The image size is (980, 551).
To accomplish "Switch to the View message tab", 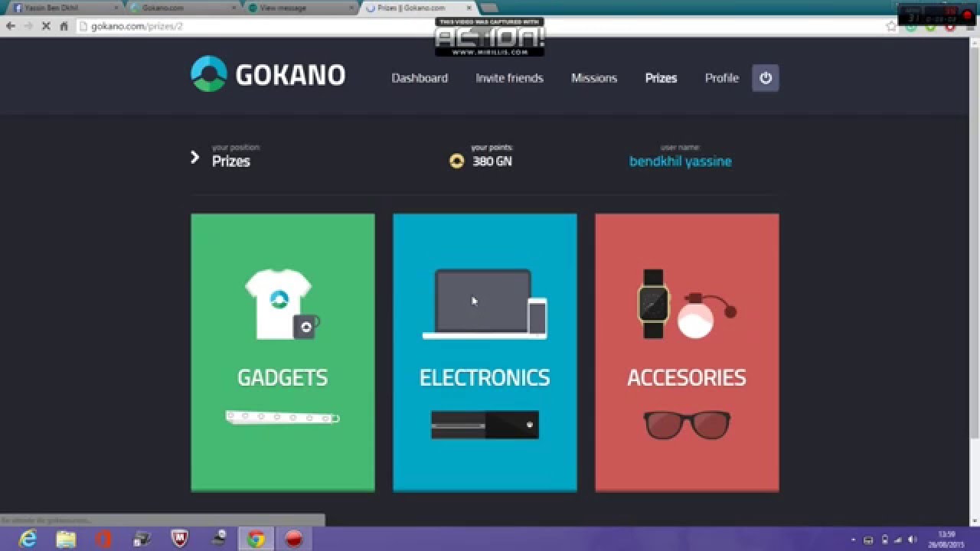I will pos(299,8).
